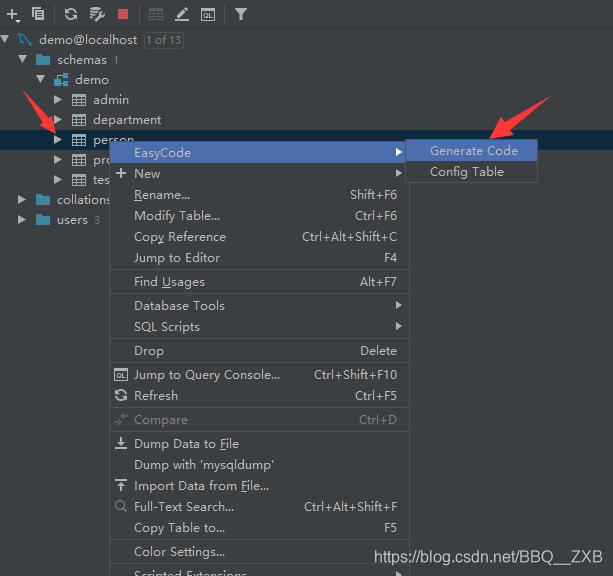This screenshot has height=576, width=613.
Task: Open Color Settings... entry
Action: click(259, 552)
